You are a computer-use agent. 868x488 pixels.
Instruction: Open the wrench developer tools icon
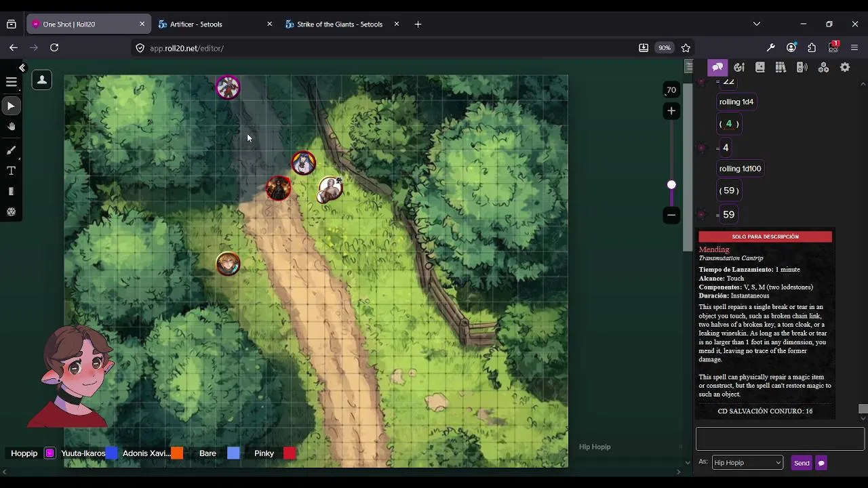tap(770, 47)
